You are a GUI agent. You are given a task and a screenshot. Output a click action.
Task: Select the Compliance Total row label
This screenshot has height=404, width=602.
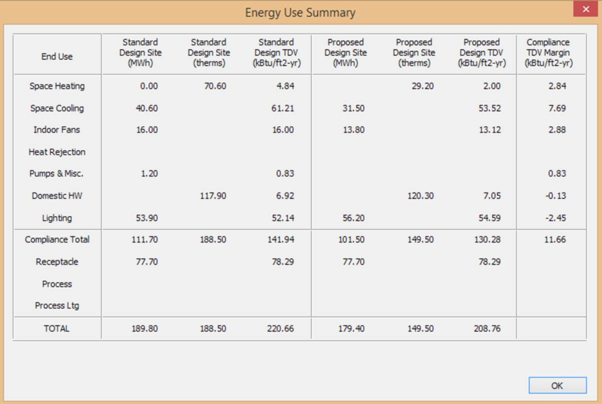point(57,240)
